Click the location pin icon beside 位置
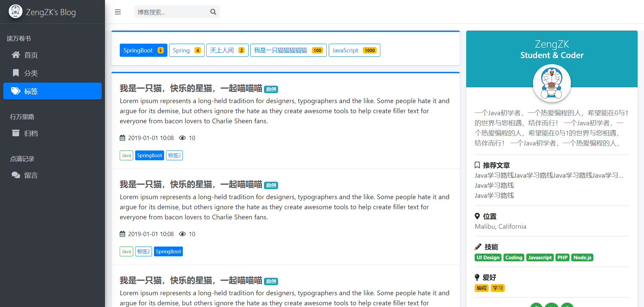The height and width of the screenshot is (307, 644). pos(477,216)
